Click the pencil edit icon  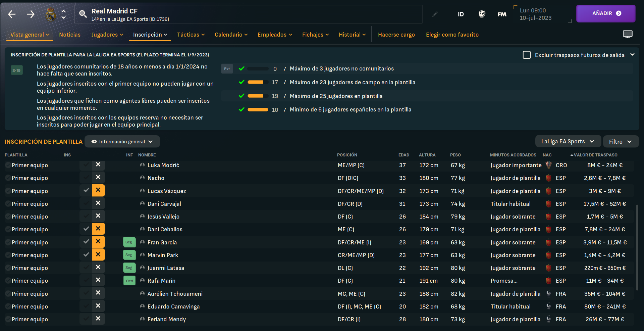point(435,14)
